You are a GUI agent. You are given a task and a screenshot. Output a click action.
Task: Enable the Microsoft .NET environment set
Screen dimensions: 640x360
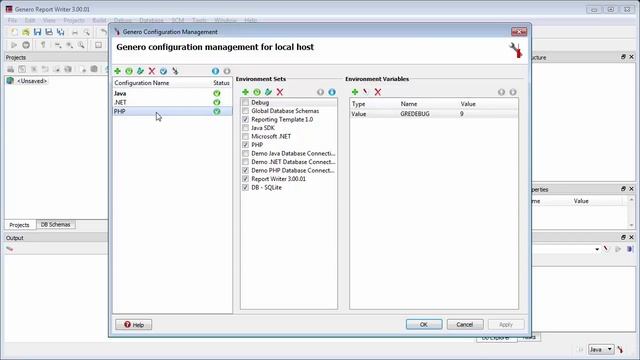click(x=245, y=137)
